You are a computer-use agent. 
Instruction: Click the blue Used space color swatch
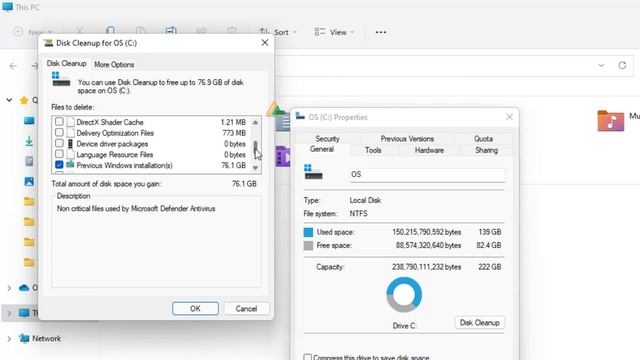308,232
